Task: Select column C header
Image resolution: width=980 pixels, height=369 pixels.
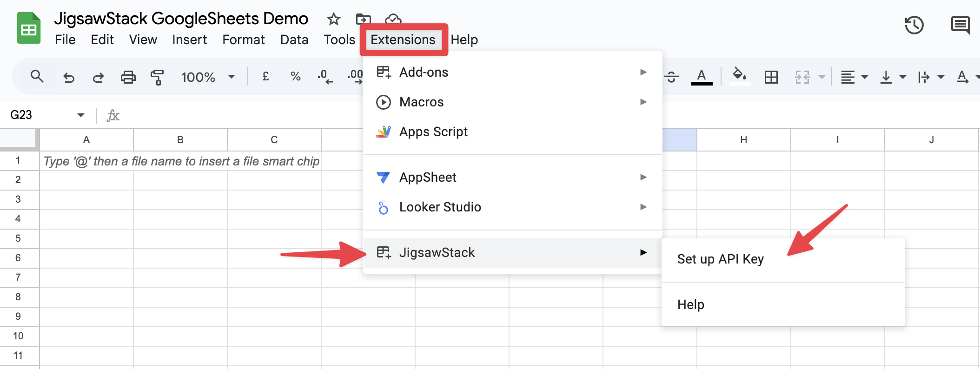Action: pyautogui.click(x=274, y=140)
